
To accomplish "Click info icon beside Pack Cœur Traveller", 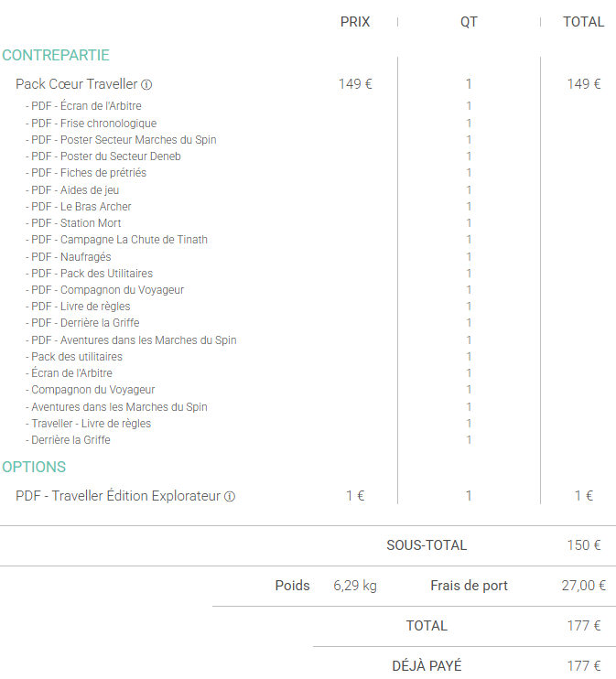I will coord(146,85).
